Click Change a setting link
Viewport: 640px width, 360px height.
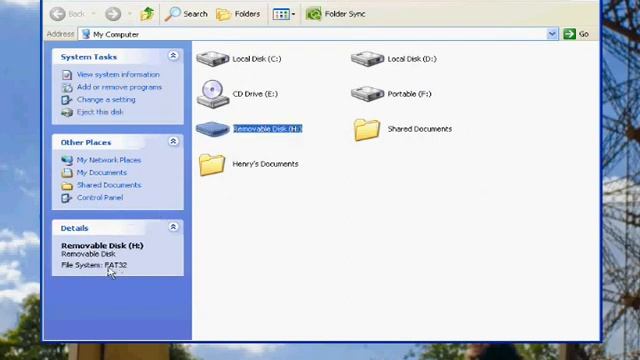pyautogui.click(x=106, y=100)
